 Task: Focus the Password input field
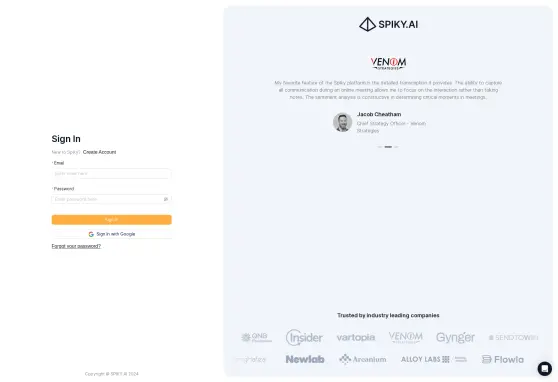[112, 199]
